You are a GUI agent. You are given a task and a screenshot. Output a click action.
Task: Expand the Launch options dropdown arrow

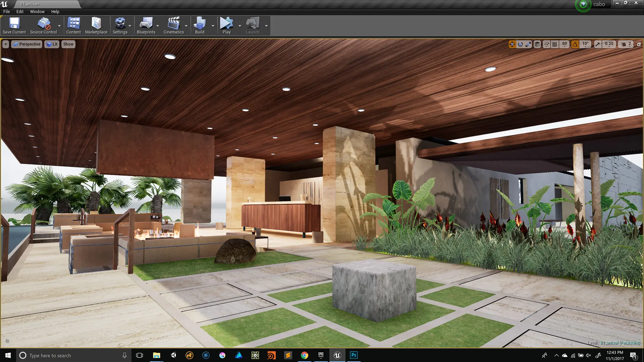point(266,26)
